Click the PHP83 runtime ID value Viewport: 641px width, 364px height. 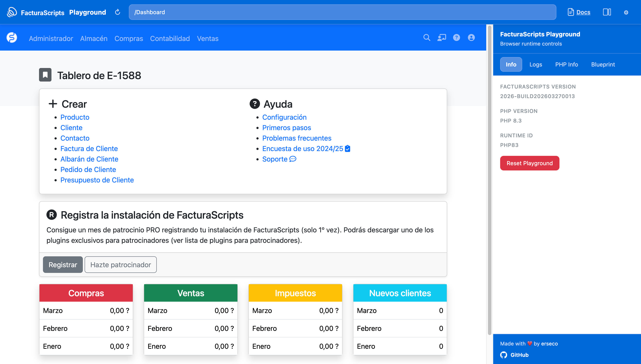tap(509, 145)
